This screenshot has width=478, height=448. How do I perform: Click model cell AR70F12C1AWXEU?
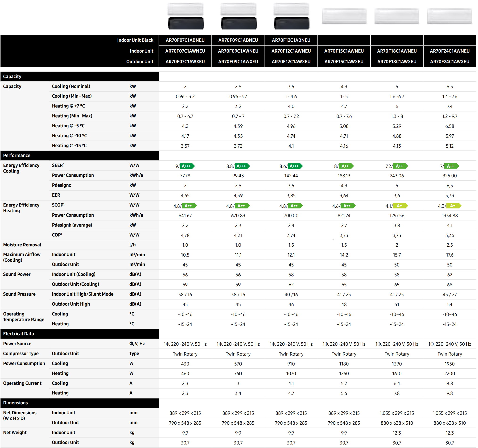click(291, 62)
